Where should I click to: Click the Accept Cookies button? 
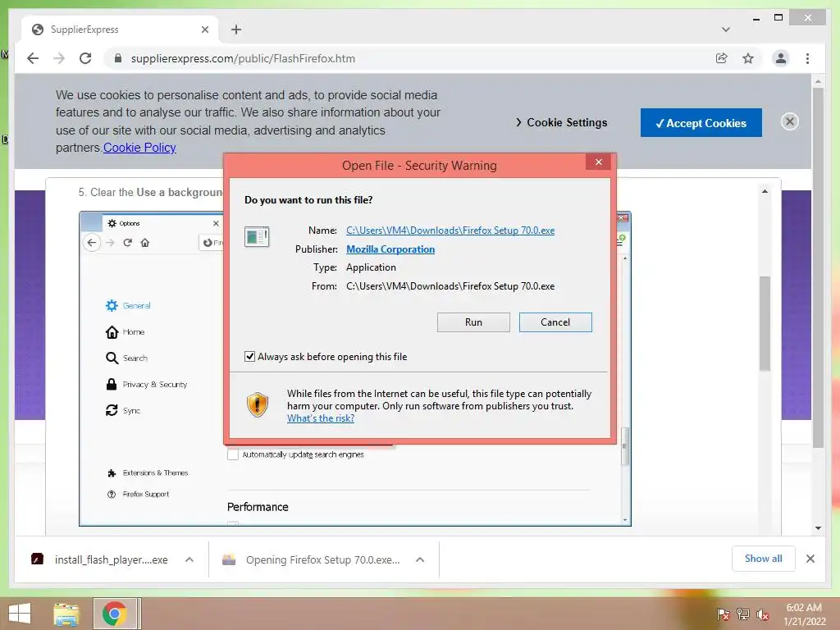pyautogui.click(x=701, y=123)
